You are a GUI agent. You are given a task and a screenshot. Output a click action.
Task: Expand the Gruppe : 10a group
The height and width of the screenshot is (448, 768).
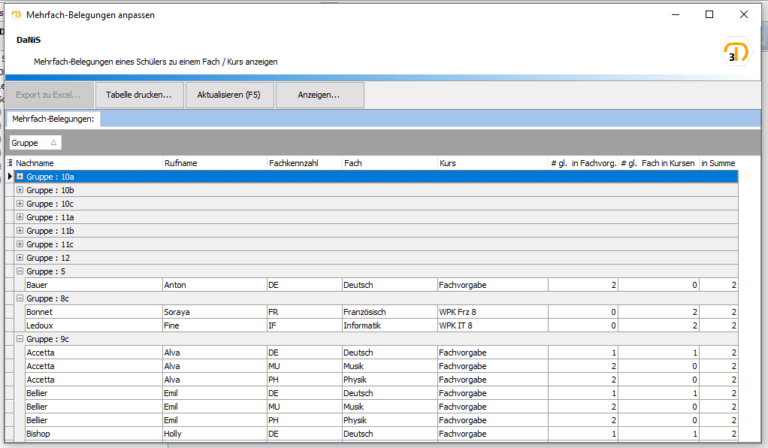tap(20, 176)
